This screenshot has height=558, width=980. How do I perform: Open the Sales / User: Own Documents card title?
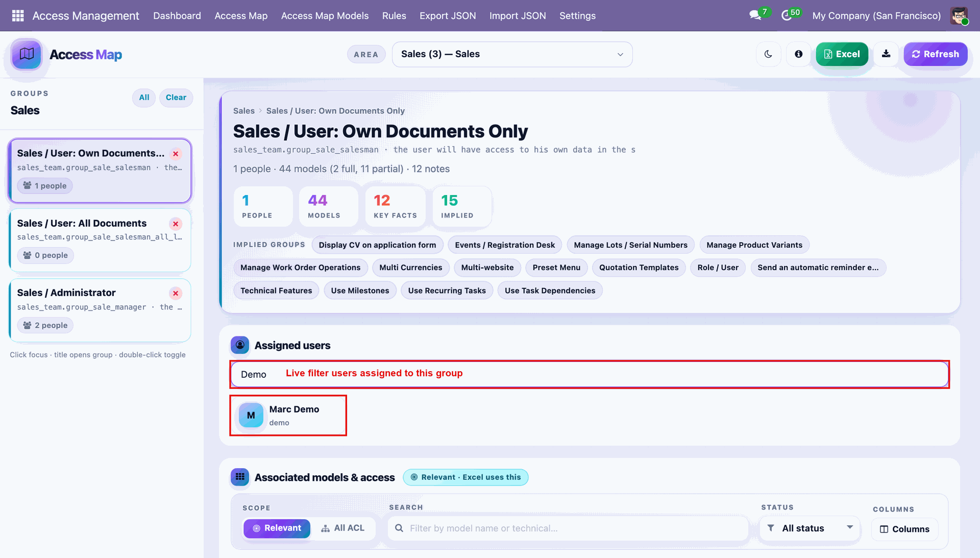click(x=91, y=153)
